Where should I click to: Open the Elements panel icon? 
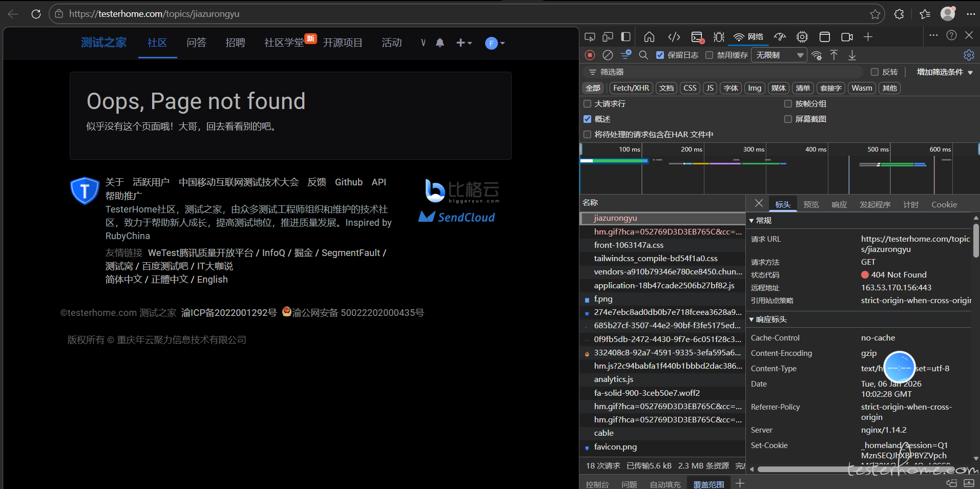tap(674, 37)
